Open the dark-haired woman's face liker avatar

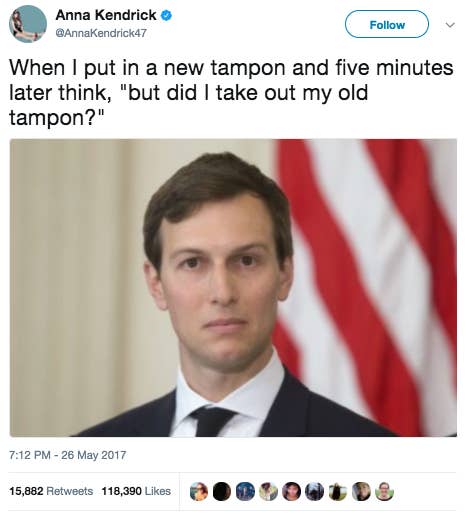[x=292, y=491]
